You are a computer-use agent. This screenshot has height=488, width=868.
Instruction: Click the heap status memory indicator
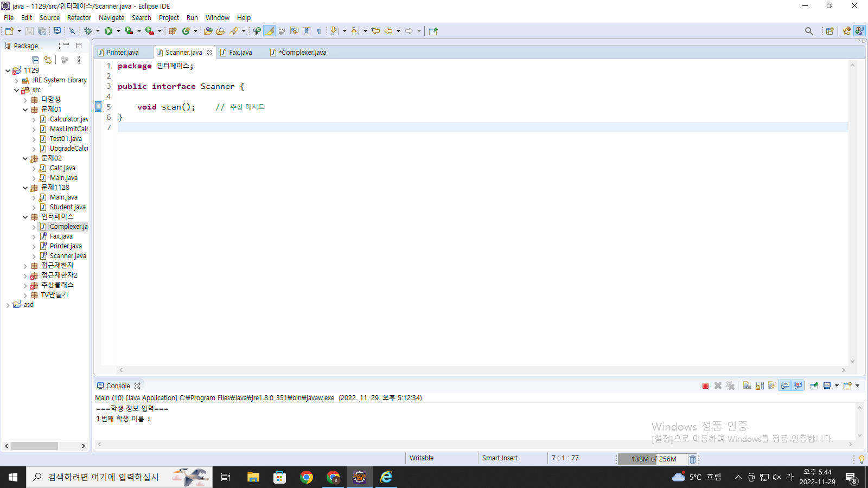coord(654,459)
